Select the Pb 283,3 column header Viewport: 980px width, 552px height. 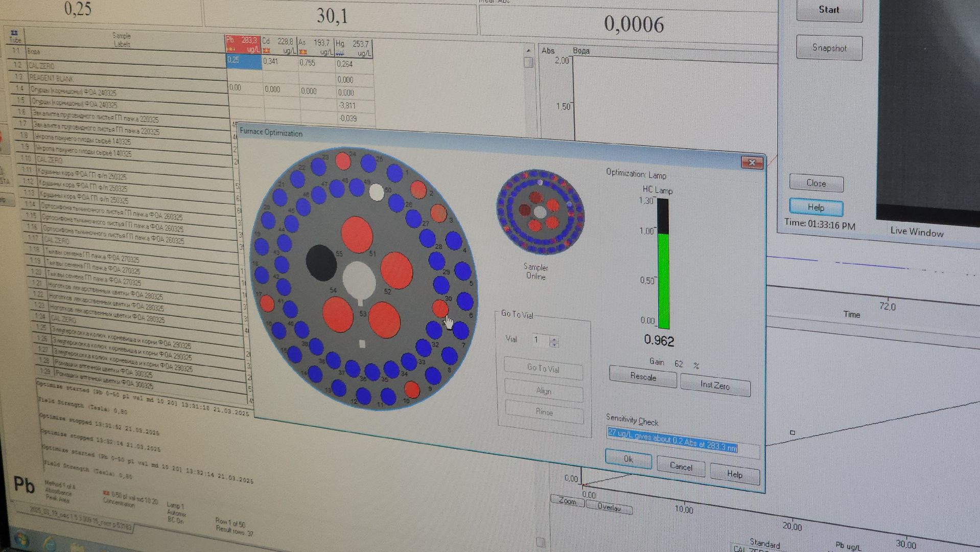[x=243, y=44]
